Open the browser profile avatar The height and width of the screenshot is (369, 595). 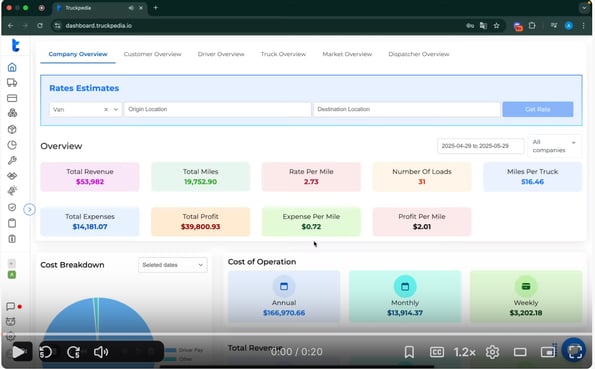click(568, 25)
